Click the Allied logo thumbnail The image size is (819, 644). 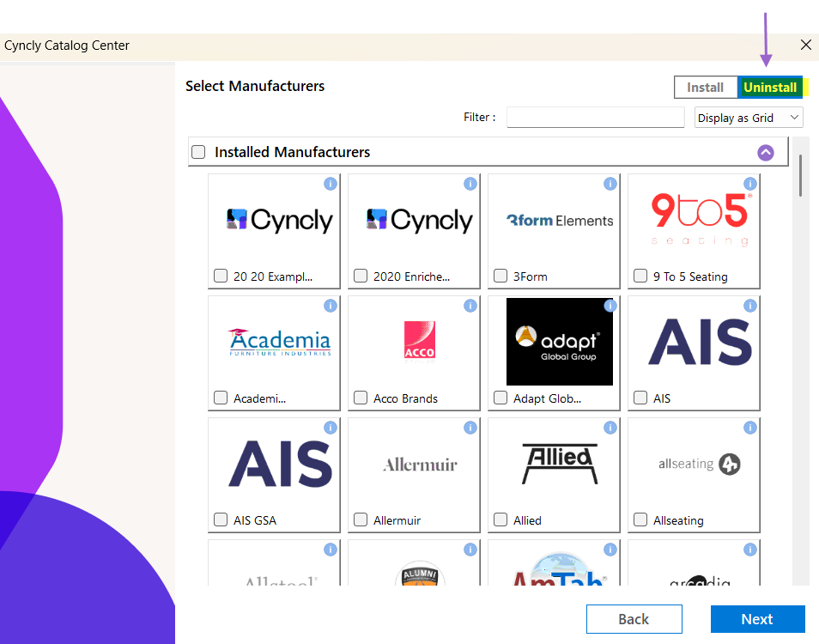560,464
